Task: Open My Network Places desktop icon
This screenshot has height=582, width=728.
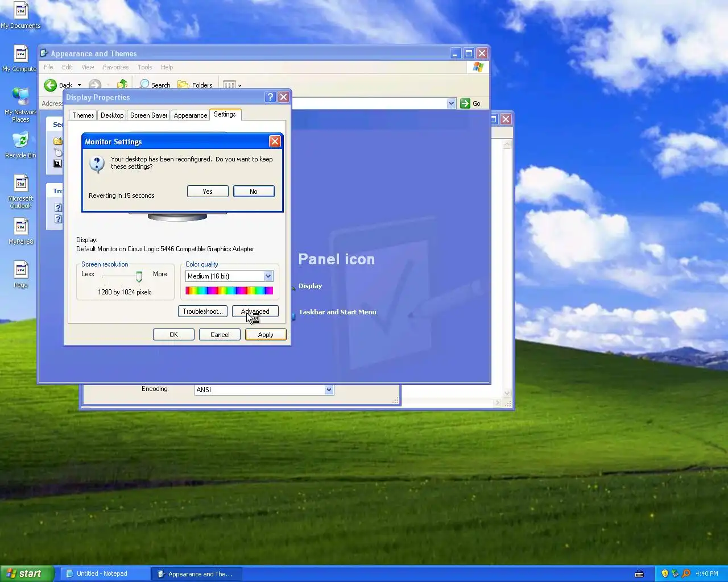Action: pos(20,105)
